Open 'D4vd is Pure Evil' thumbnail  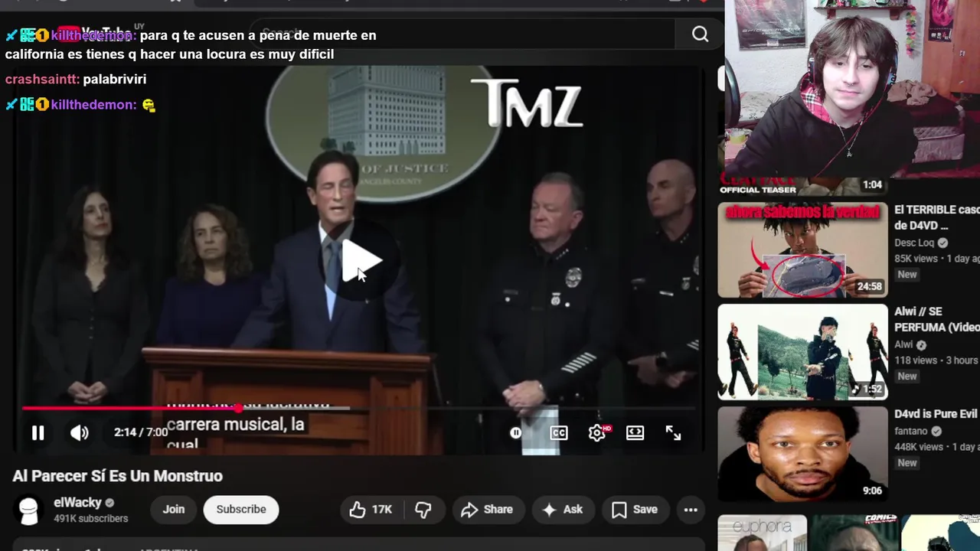tap(802, 454)
